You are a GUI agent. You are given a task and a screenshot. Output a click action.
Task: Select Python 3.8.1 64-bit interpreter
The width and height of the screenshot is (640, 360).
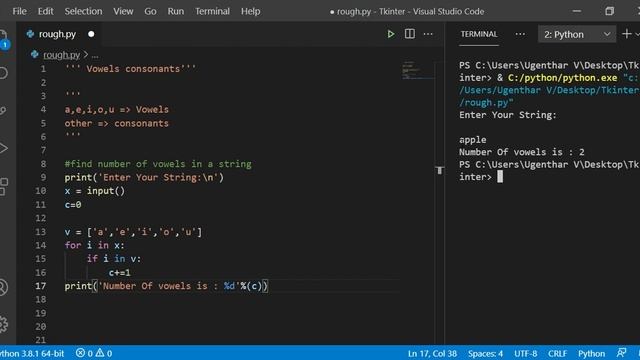[32, 353]
